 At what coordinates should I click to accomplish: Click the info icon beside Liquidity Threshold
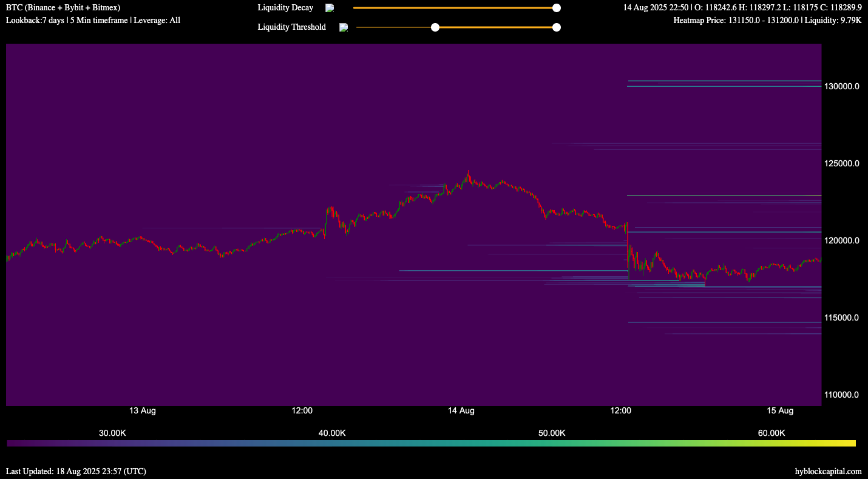pyautogui.click(x=344, y=27)
